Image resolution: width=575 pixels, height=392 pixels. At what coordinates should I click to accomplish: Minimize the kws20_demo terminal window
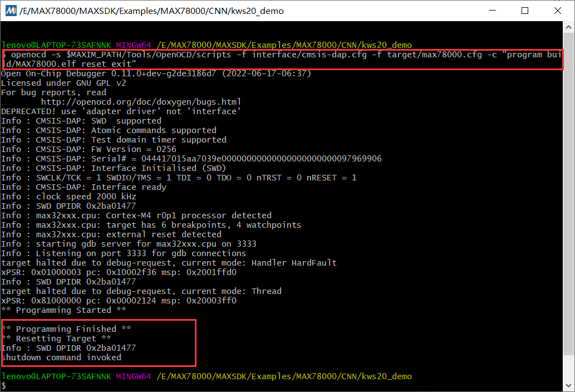point(493,11)
